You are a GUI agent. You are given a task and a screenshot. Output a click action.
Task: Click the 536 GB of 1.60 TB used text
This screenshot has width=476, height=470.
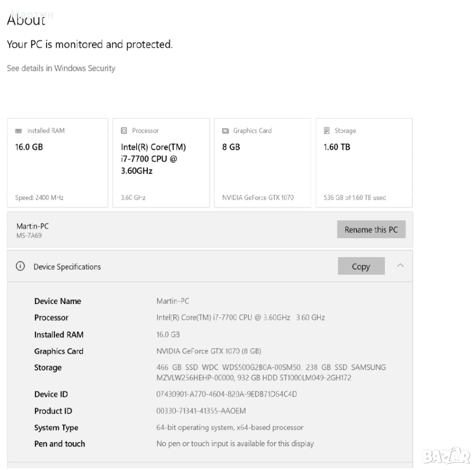tap(355, 198)
